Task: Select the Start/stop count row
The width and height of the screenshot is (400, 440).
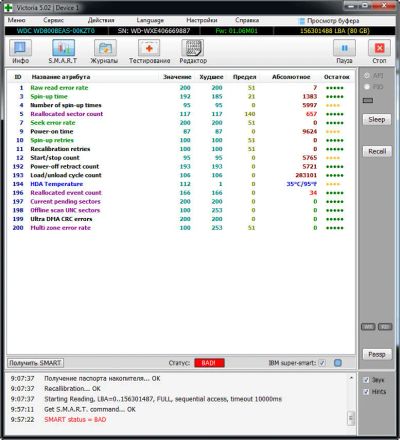Action: pos(181,158)
